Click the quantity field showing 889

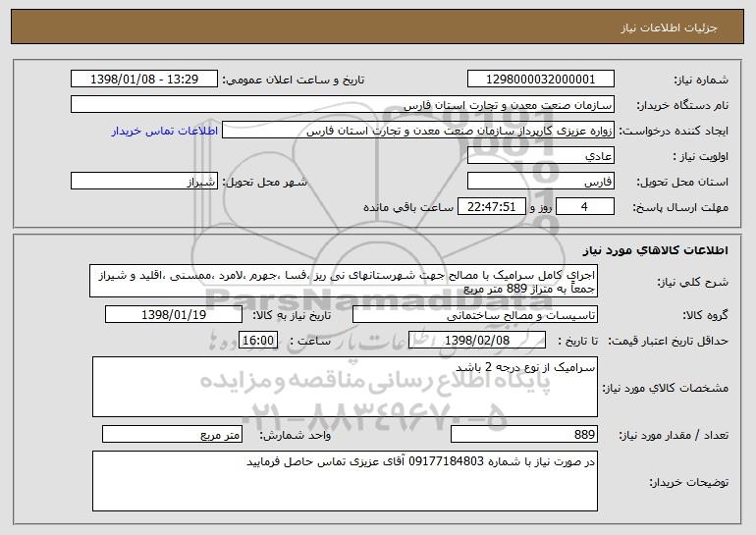pyautogui.click(x=524, y=434)
